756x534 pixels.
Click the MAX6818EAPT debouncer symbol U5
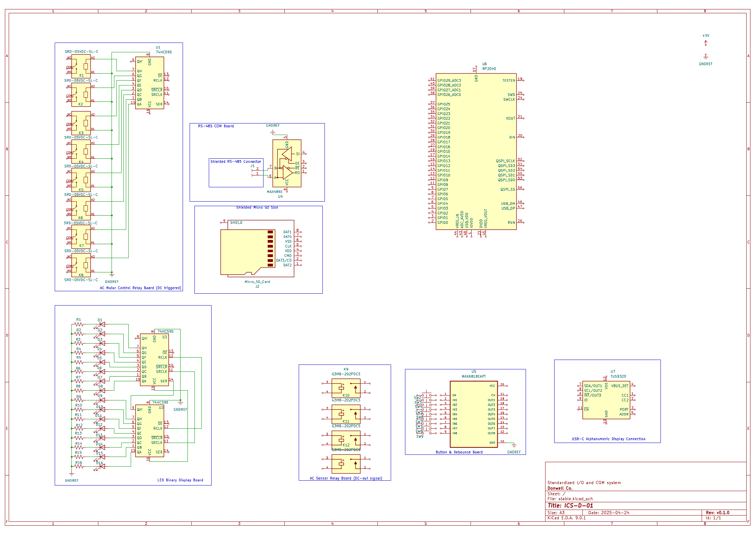[x=474, y=414]
